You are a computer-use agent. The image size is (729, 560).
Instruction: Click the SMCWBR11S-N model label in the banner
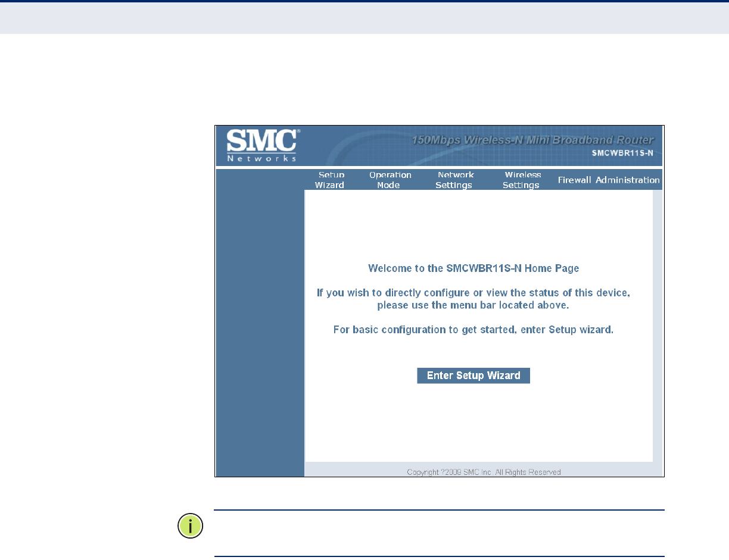(622, 153)
